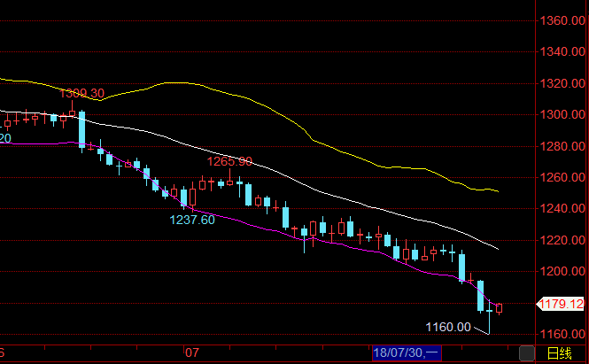The height and width of the screenshot is (364, 589).
Task: Click the large cyan candle below 1309.30
Action: click(81, 129)
